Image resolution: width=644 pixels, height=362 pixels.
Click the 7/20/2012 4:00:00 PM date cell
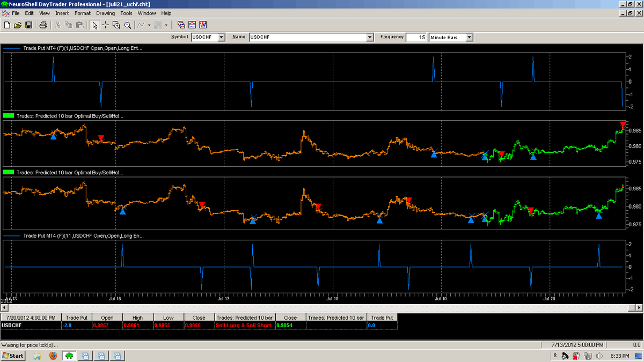click(x=31, y=317)
